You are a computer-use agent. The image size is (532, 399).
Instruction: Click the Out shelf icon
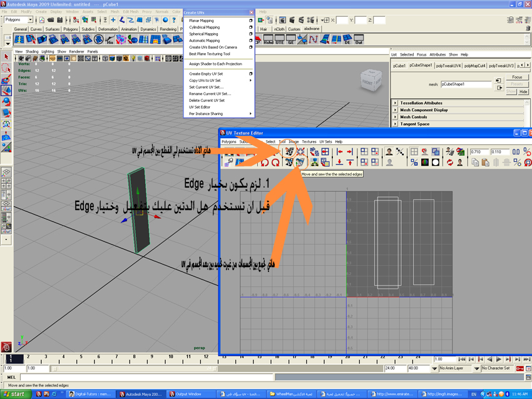tap(359, 39)
